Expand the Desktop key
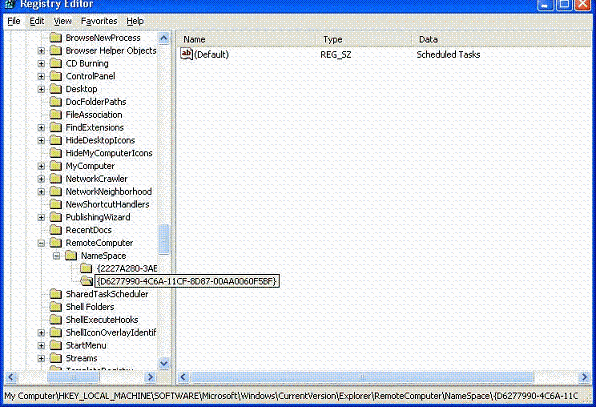 pyautogui.click(x=41, y=89)
